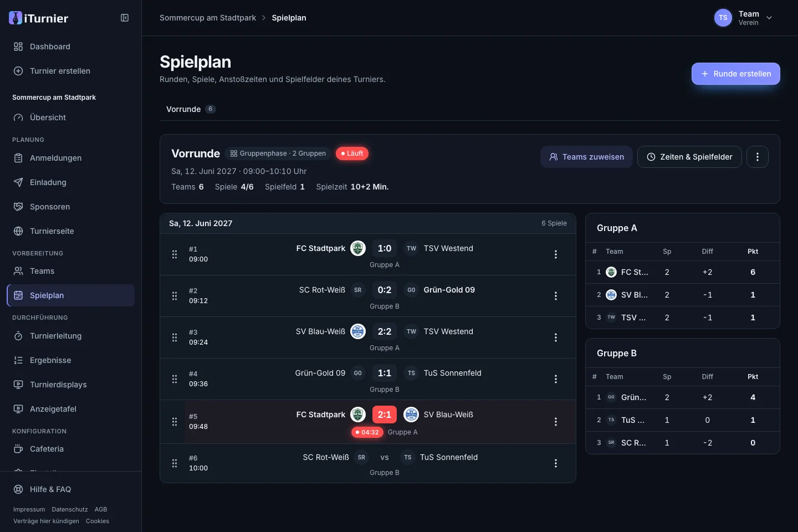Open Sponsoren in the sidebar
The width and height of the screenshot is (798, 532).
(x=71, y=207)
